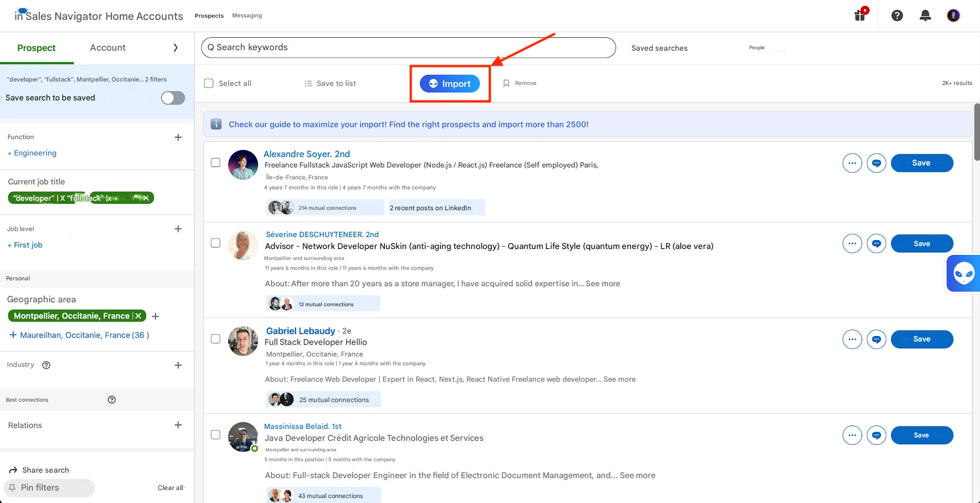Expand the Industry filter plus
Screen dimensions: 980x503
178,365
